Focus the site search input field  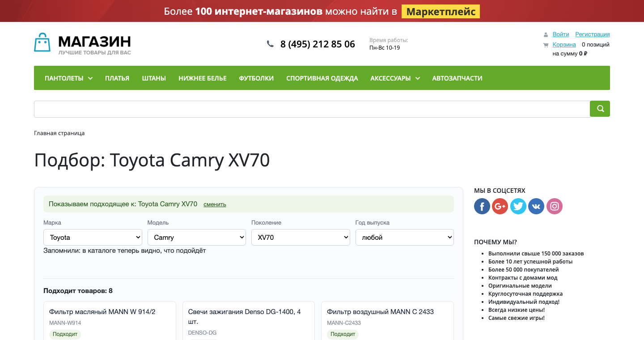click(x=312, y=109)
